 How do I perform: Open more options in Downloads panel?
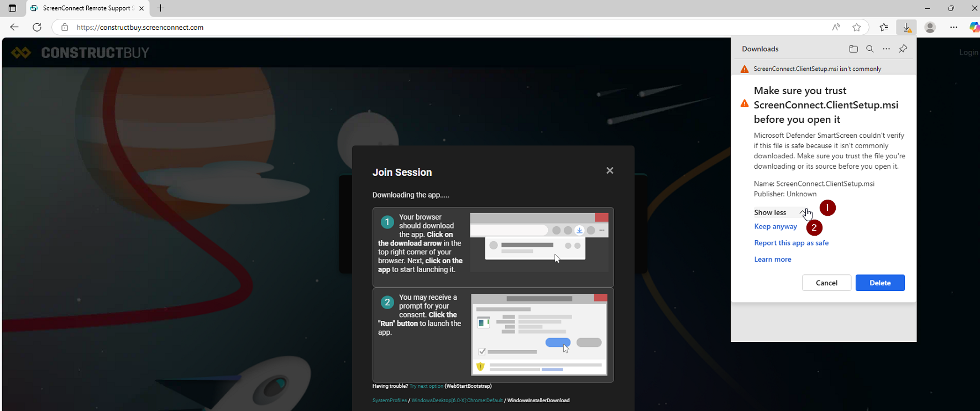(x=887, y=49)
